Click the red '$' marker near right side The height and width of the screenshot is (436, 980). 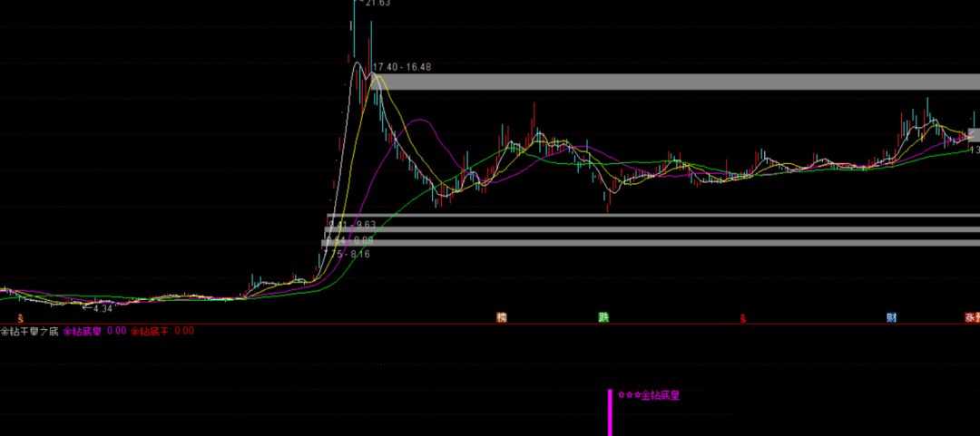click(743, 318)
